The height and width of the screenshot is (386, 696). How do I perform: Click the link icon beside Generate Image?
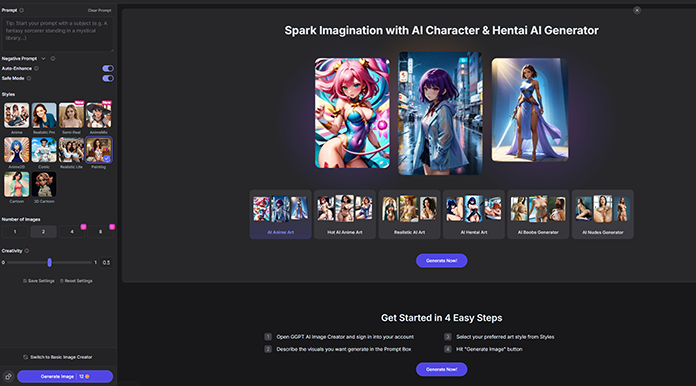[x=8, y=376]
